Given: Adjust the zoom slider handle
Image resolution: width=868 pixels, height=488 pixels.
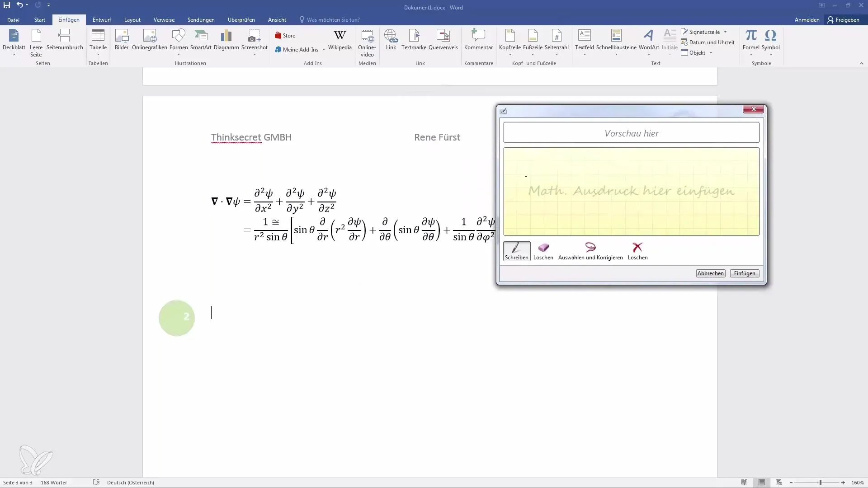Looking at the screenshot, I should coord(820,483).
